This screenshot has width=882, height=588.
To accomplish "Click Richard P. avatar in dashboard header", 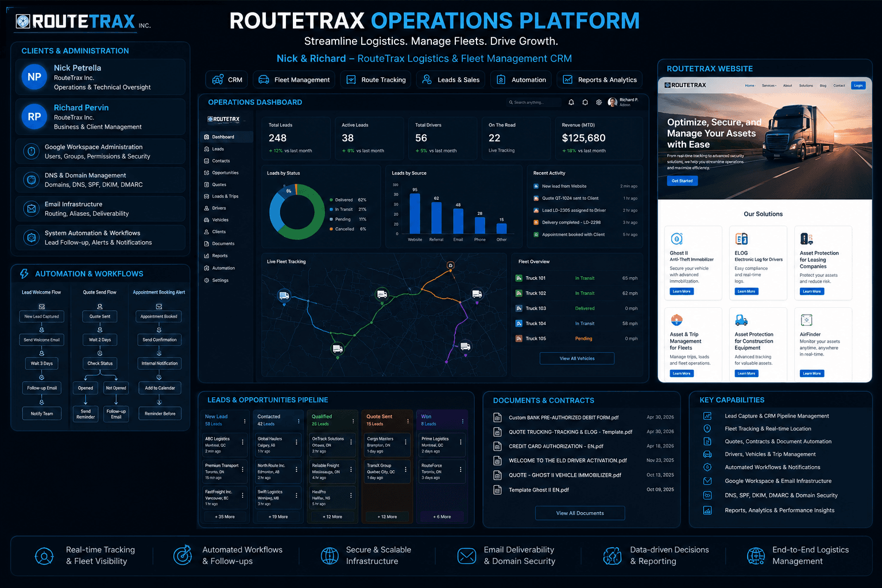I will tap(612, 102).
